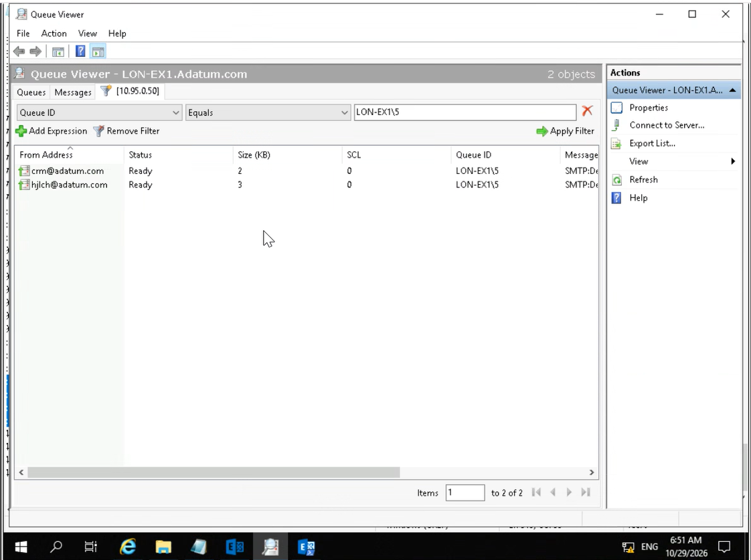751x560 pixels.
Task: Choose Connect to Server...
Action: pyautogui.click(x=667, y=125)
